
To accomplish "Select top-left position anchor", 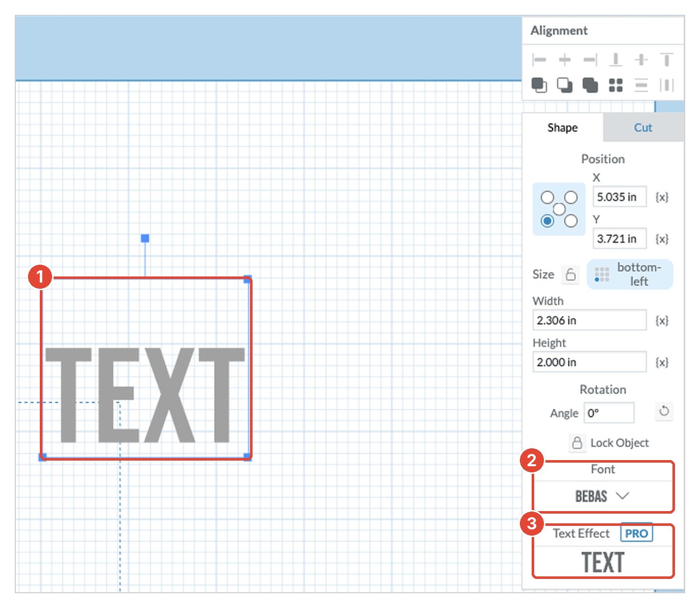I will 547,197.
